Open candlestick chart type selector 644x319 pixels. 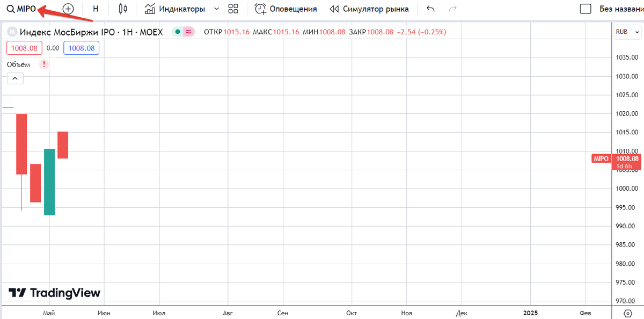click(x=123, y=9)
